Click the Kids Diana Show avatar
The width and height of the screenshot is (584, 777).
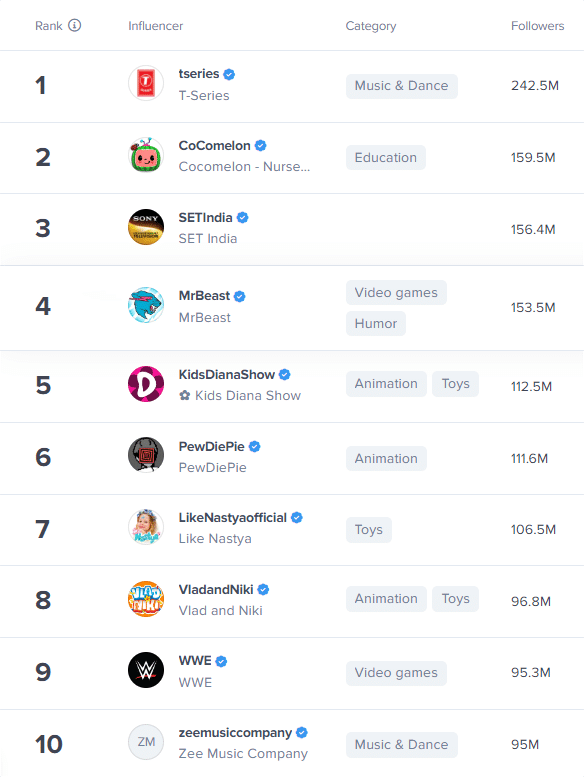pyautogui.click(x=146, y=384)
